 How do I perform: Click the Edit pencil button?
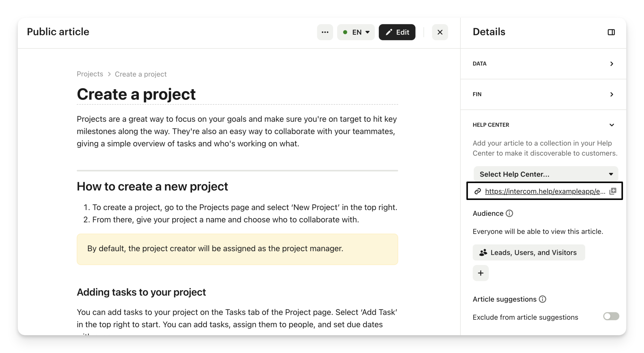coord(397,32)
